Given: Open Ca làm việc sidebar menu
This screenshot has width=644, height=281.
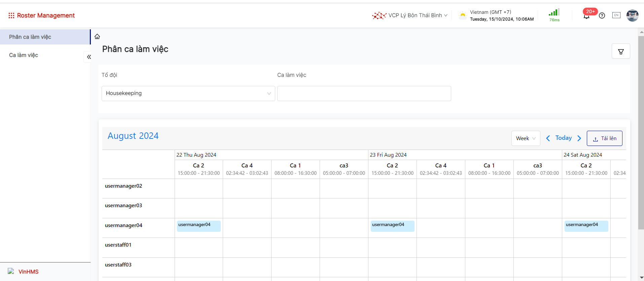Looking at the screenshot, I should [24, 55].
